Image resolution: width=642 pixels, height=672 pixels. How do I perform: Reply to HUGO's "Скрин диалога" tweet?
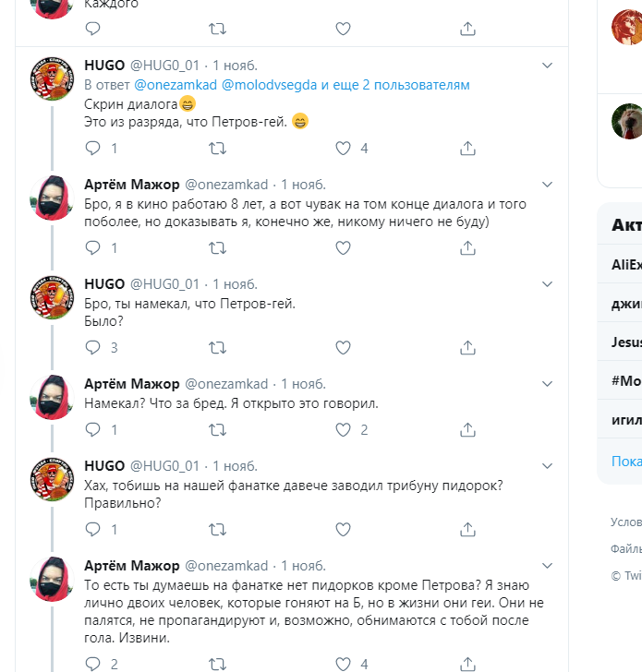click(x=92, y=148)
